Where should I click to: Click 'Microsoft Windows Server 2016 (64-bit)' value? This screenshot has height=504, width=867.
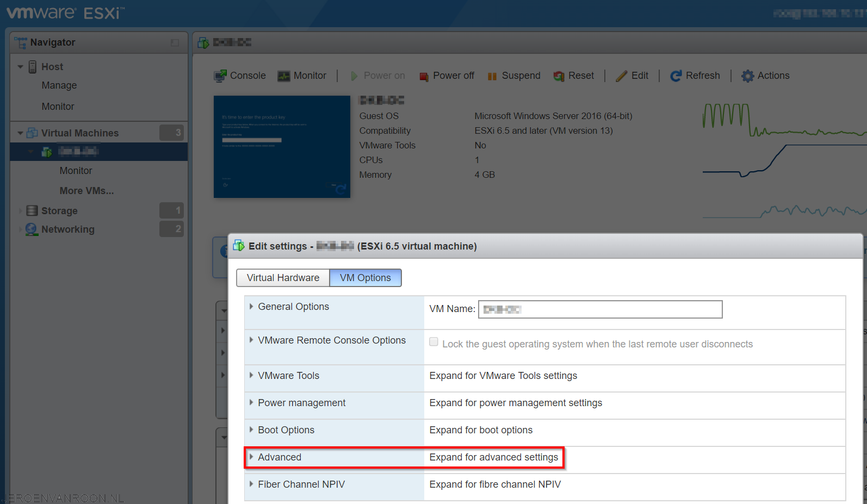[553, 116]
